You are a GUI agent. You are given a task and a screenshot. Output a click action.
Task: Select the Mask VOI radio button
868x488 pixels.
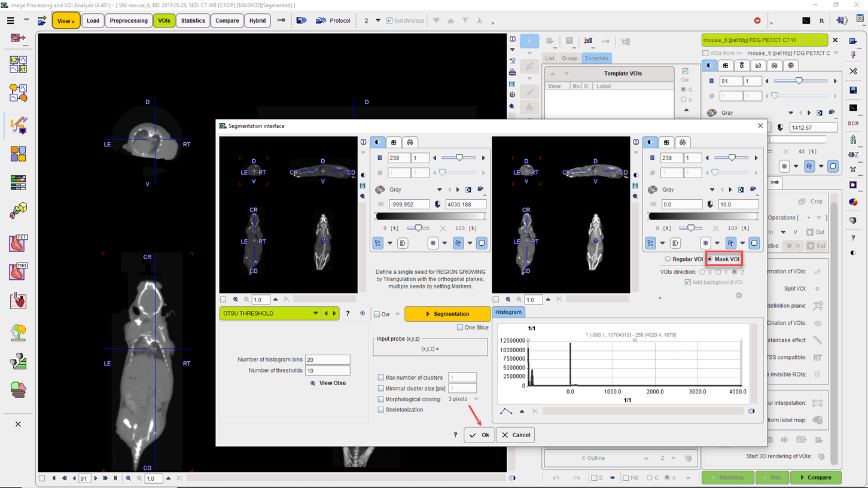(710, 259)
